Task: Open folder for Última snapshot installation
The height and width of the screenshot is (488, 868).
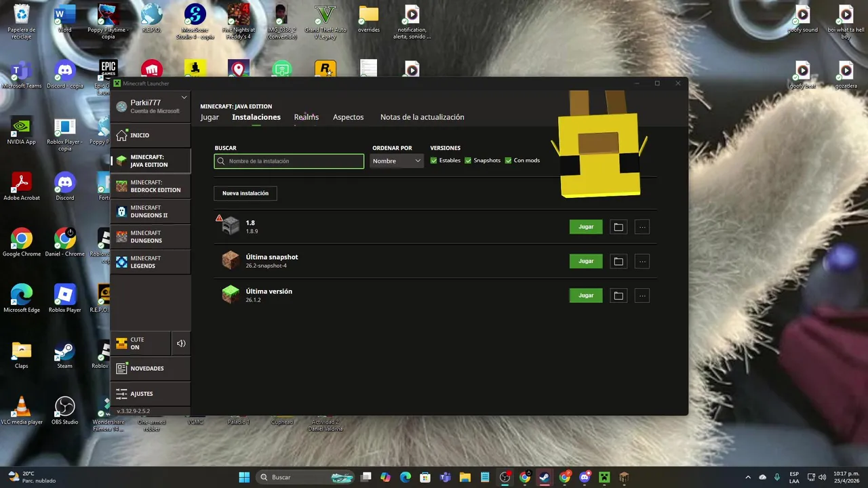Action: (618, 261)
